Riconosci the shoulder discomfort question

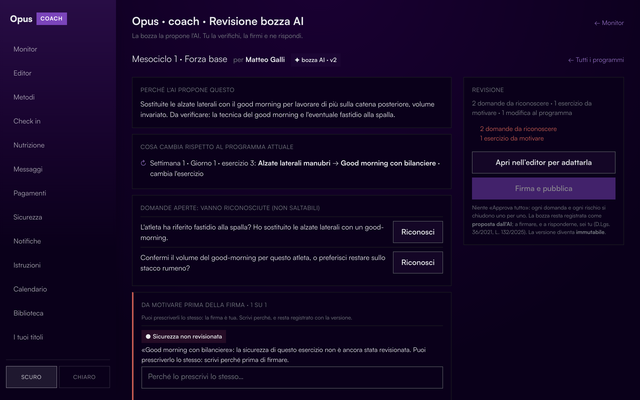418,232
